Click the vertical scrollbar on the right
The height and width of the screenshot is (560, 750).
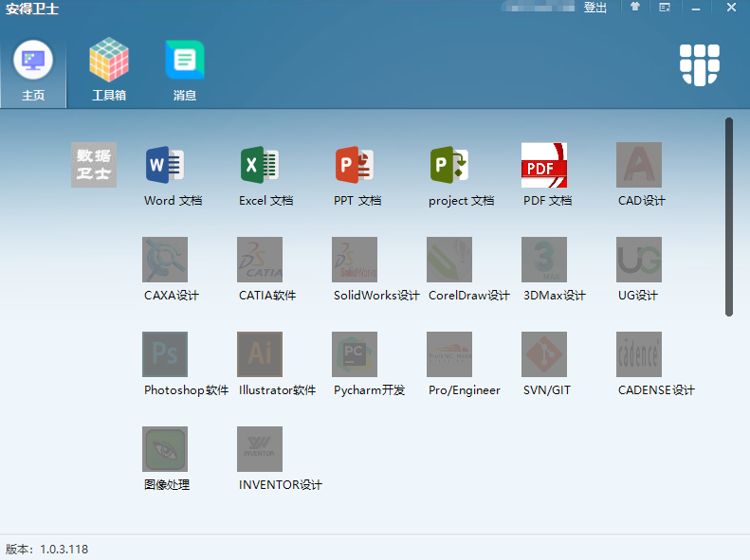[729, 216]
